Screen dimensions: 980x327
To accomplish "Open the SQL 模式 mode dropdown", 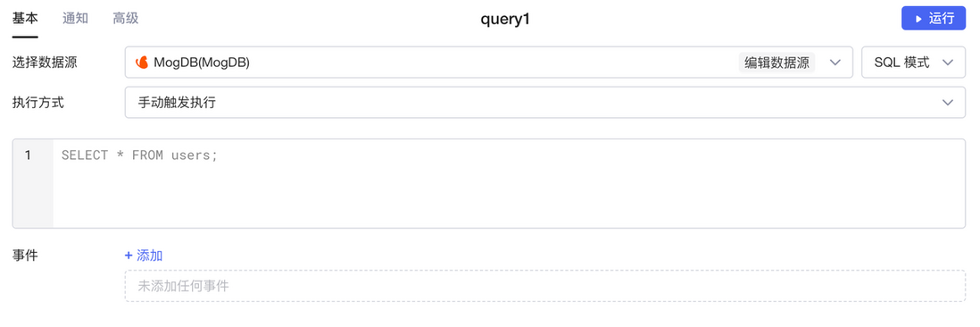I will [x=914, y=63].
